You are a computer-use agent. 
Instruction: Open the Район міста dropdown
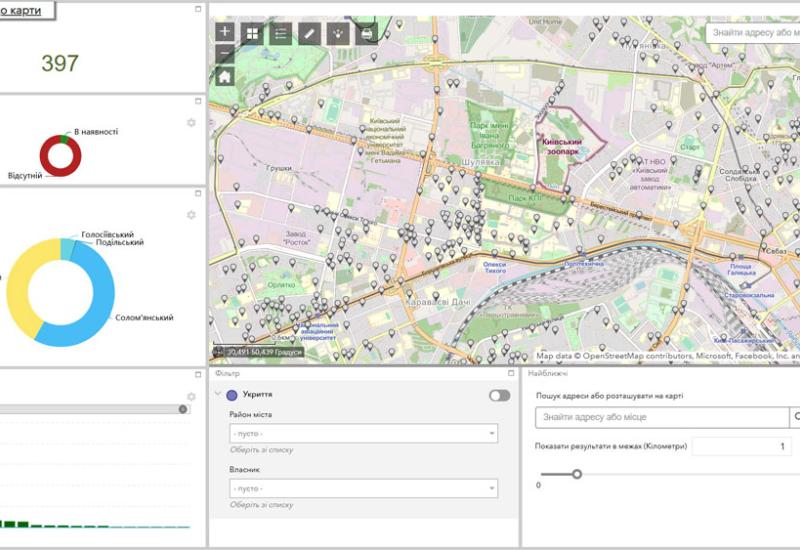click(x=364, y=433)
